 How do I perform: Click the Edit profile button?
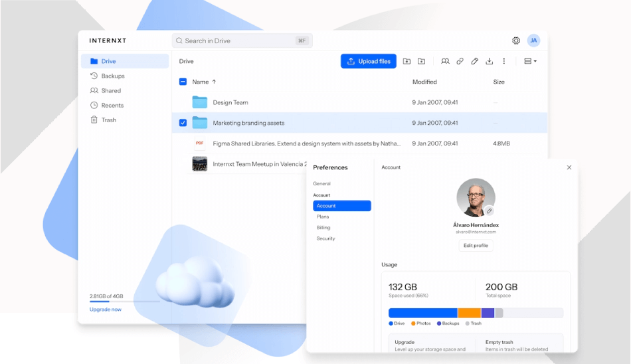point(476,246)
